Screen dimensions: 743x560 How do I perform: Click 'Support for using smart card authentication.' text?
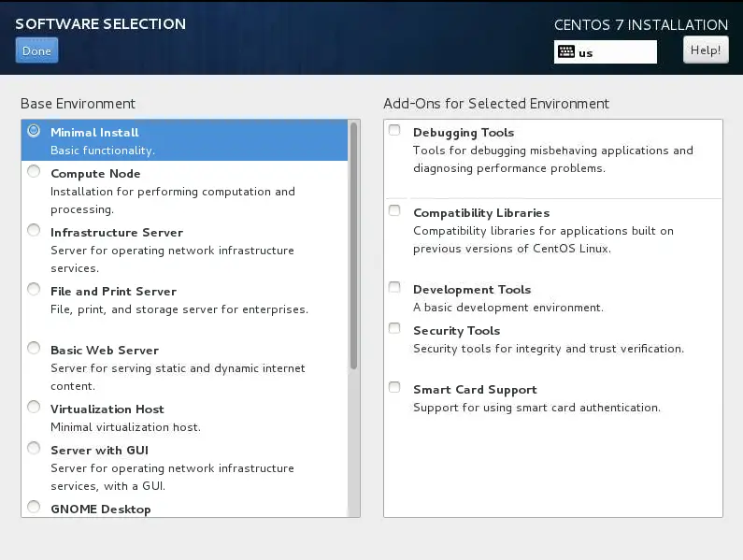pyautogui.click(x=536, y=408)
